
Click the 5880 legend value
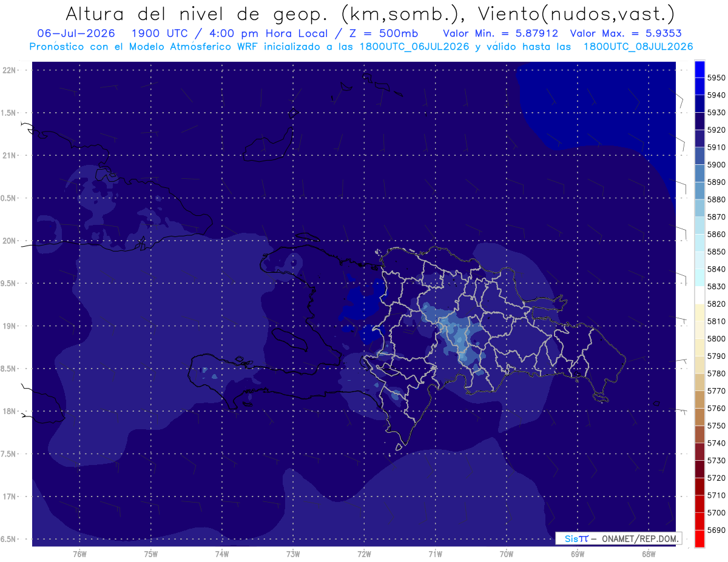(x=716, y=199)
